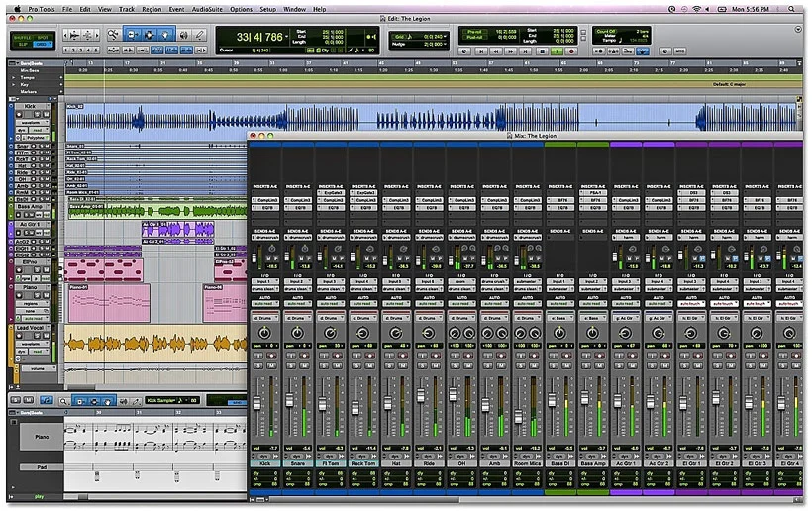
Task: Click Zoom Preset 5 button
Action: coord(96,51)
